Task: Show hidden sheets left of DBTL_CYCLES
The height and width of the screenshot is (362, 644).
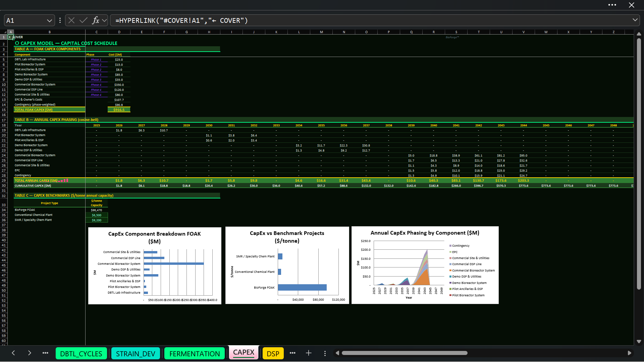Action: tap(45, 353)
